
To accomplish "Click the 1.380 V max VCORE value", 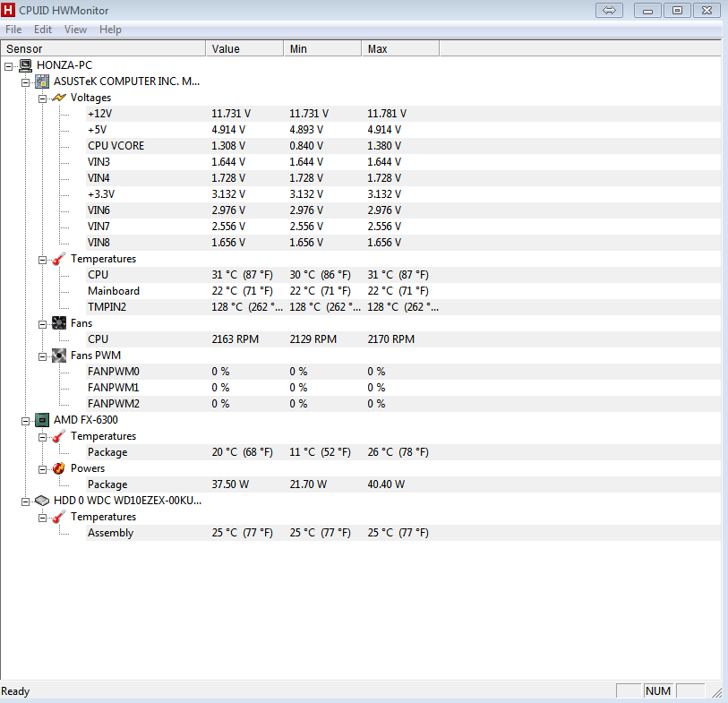I will pyautogui.click(x=384, y=146).
